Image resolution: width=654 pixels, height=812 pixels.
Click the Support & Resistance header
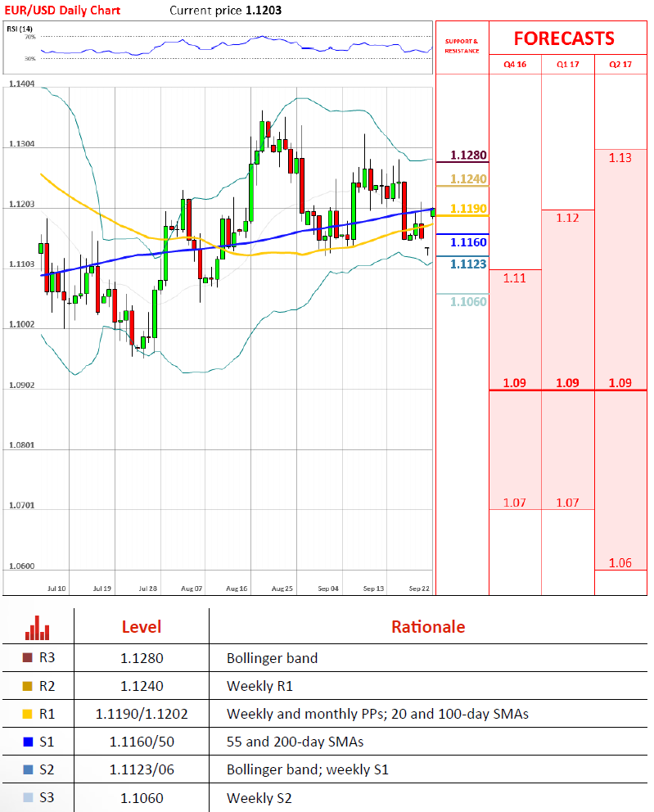pyautogui.click(x=462, y=46)
